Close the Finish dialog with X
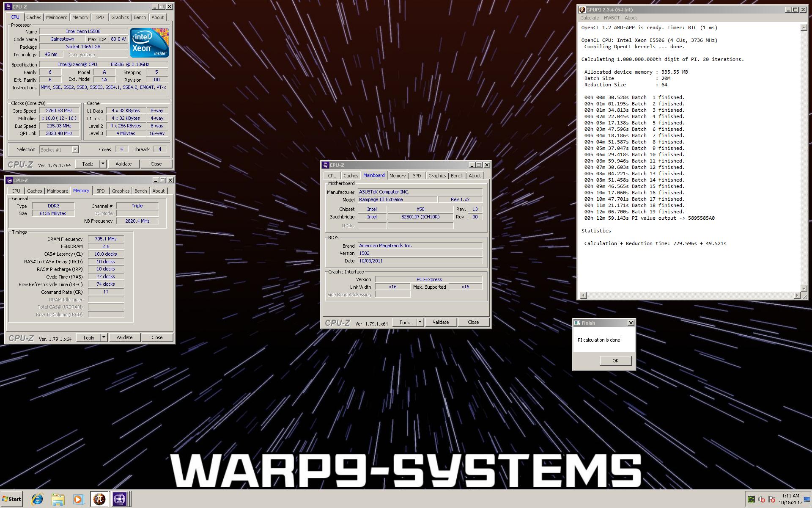 (x=631, y=323)
